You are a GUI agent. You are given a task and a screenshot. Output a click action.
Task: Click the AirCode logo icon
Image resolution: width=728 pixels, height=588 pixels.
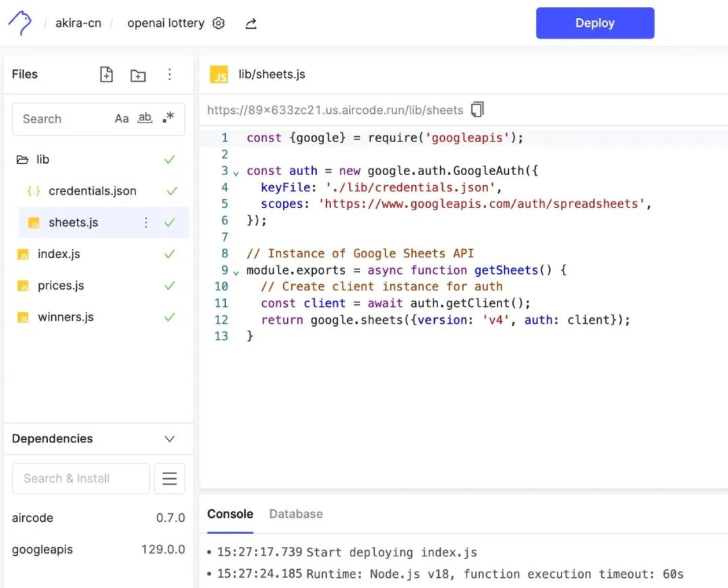click(x=20, y=23)
